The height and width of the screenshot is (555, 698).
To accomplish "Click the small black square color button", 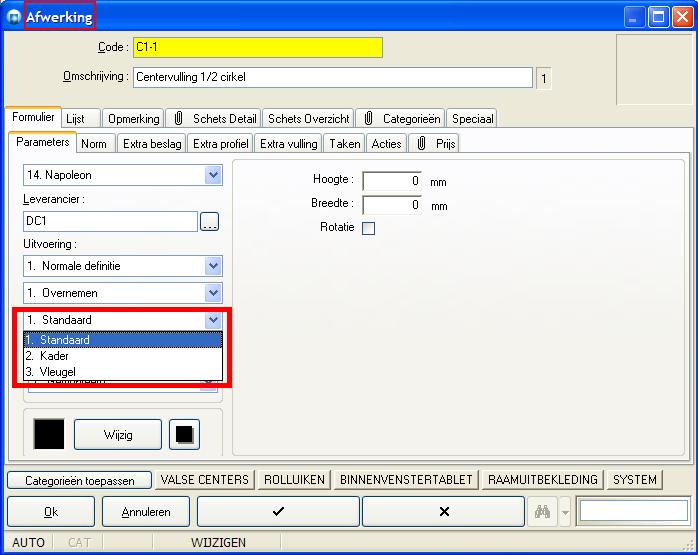I will point(184,434).
